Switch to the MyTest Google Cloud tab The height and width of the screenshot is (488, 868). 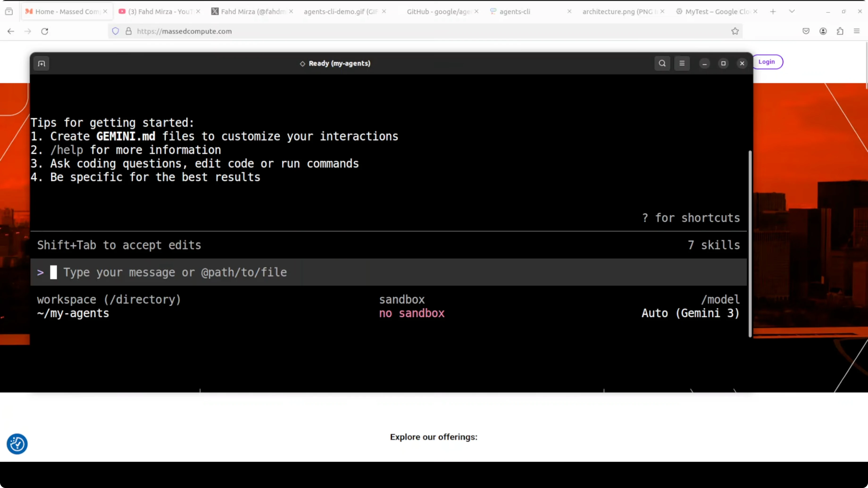[x=716, y=12]
